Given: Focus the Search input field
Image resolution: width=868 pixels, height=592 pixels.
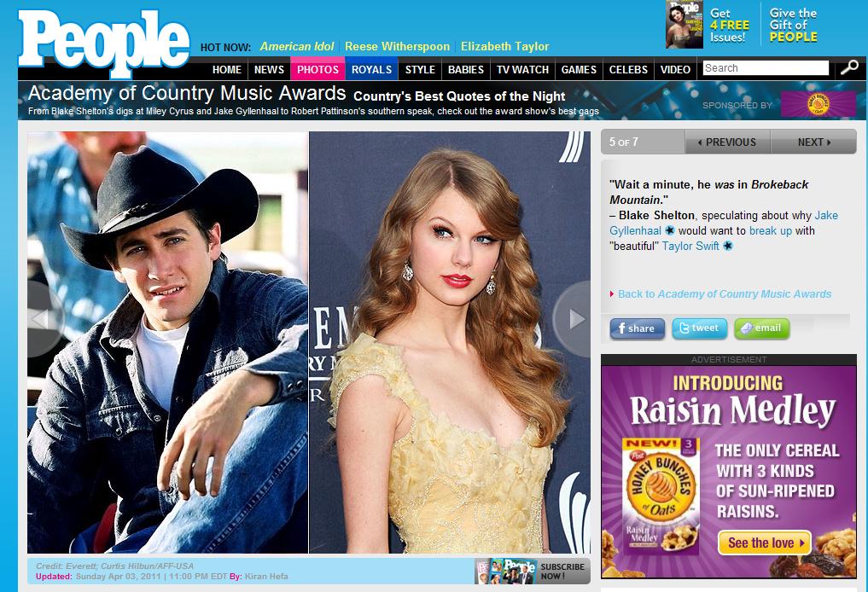Looking at the screenshot, I should [766, 67].
